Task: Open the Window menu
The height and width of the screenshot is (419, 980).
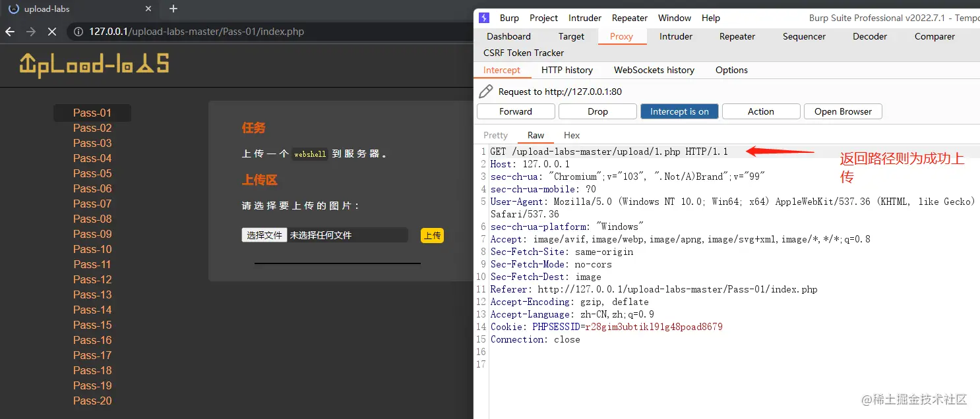Action: (x=675, y=18)
